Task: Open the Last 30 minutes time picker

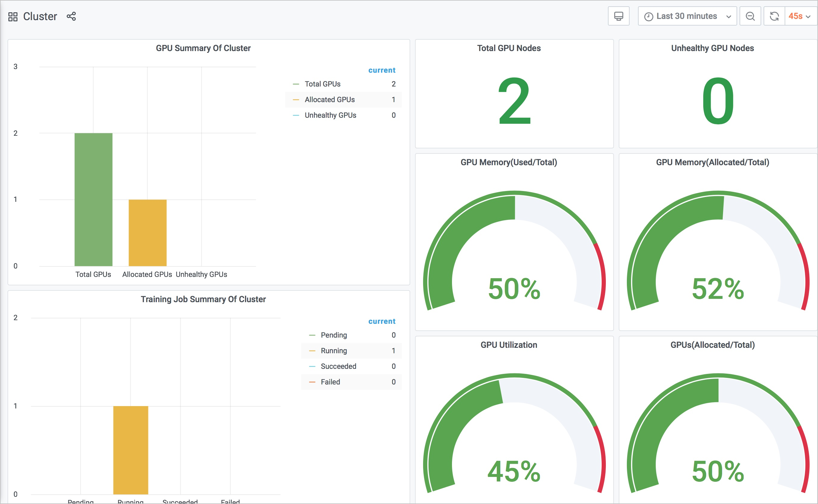Action: [x=687, y=16]
